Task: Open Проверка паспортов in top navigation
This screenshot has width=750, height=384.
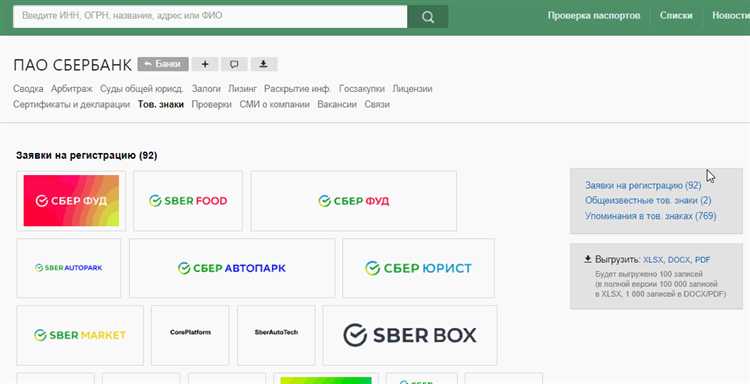Action: 594,15
